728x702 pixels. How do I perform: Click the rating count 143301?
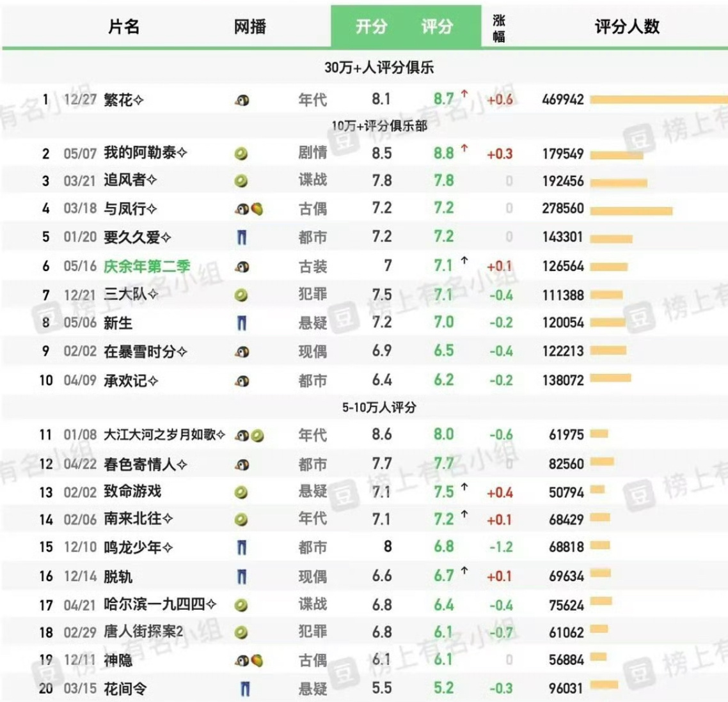(x=563, y=237)
